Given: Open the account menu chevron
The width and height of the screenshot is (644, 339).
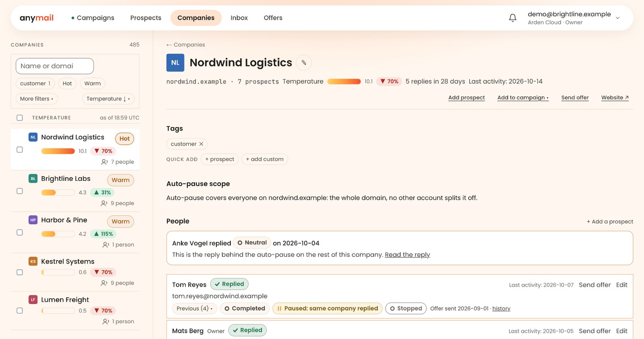Looking at the screenshot, I should click(x=618, y=18).
